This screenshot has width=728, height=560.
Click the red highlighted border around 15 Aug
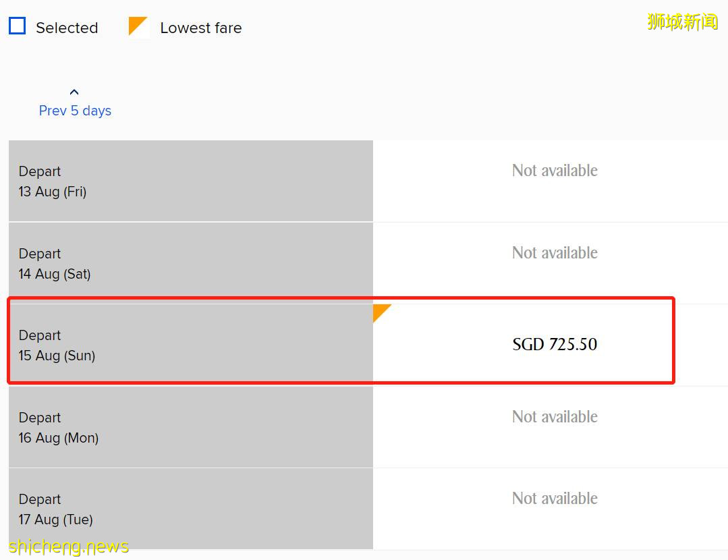pos(673,341)
